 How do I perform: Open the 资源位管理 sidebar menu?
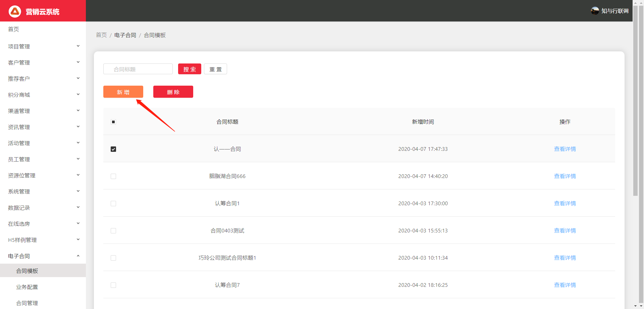coord(43,175)
